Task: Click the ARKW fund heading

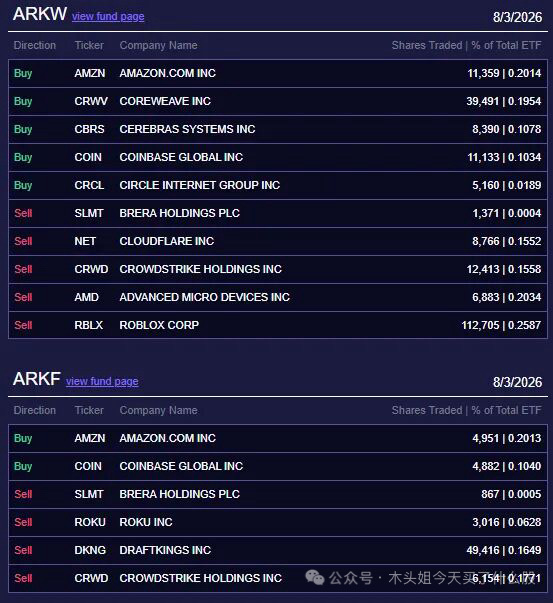Action: click(x=40, y=14)
